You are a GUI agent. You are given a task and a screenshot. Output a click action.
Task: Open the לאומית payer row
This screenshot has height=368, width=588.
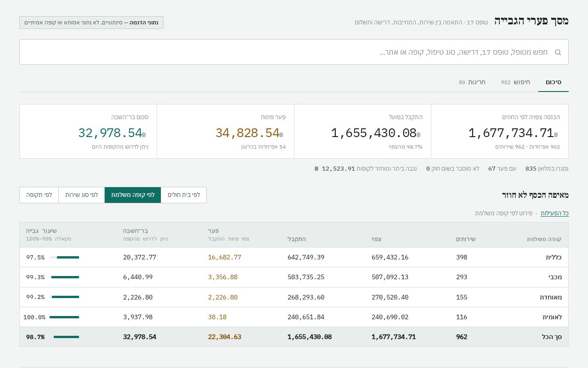[x=294, y=317]
